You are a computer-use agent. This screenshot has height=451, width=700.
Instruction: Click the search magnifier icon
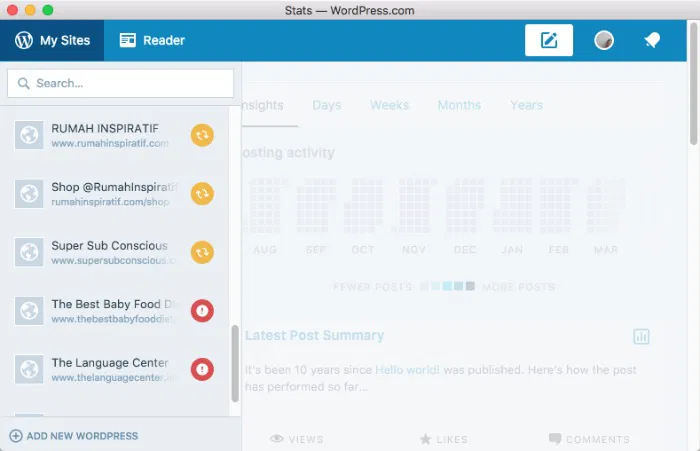(23, 83)
